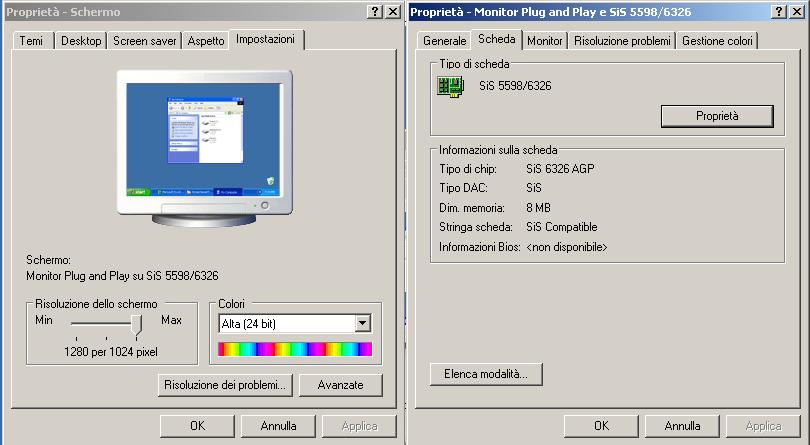Click the Min label of resolution slider
Viewport: 810px width, 445px height.
pos(44,320)
